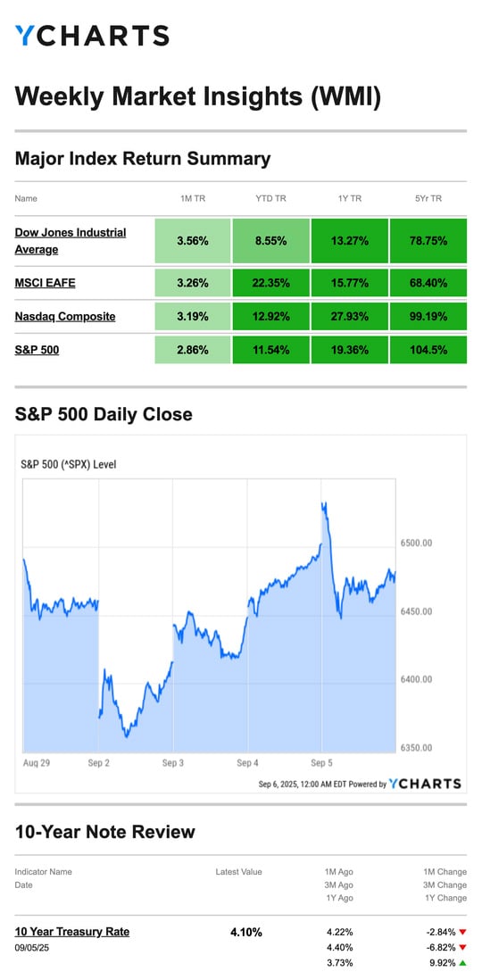Click the Dow Jones 1M TR 3.56% cell

pyautogui.click(x=193, y=241)
